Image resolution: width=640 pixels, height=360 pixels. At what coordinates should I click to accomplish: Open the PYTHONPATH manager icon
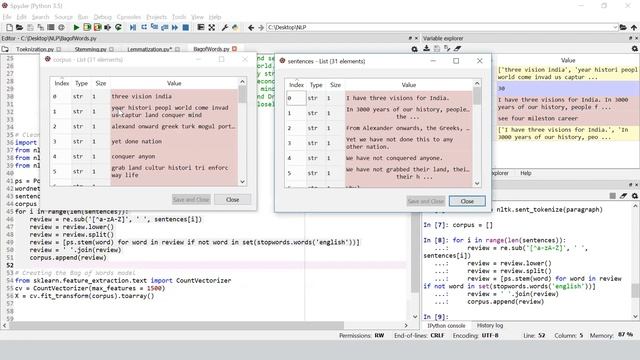pos(235,27)
